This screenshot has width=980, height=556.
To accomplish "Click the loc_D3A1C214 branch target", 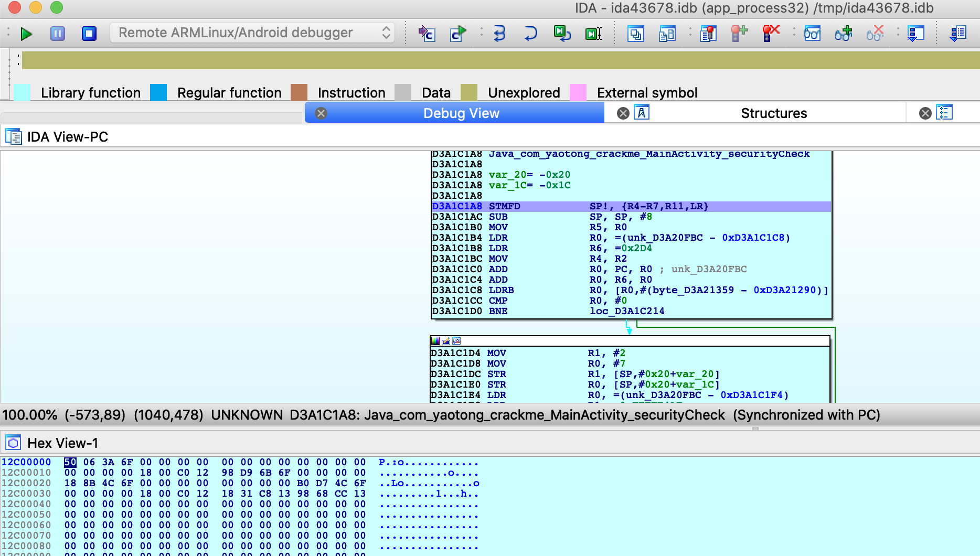I will point(627,311).
